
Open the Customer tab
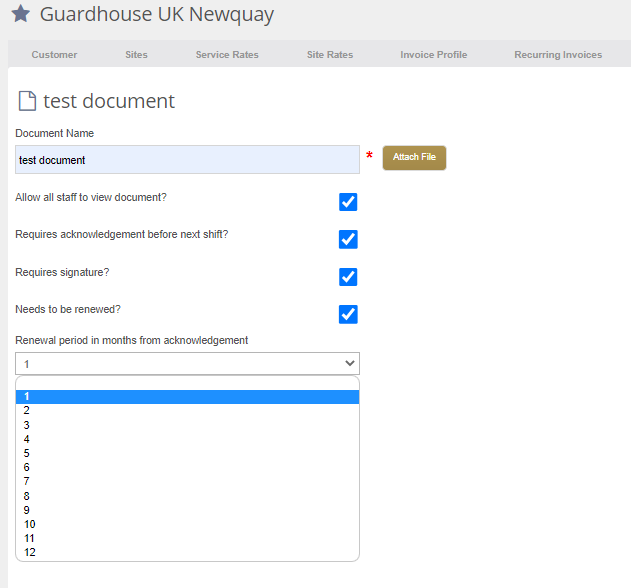(x=54, y=55)
